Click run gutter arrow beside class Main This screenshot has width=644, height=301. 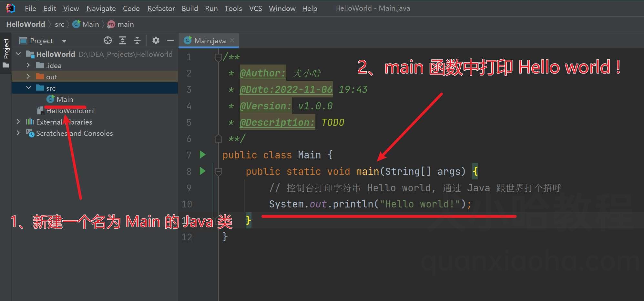coord(202,155)
